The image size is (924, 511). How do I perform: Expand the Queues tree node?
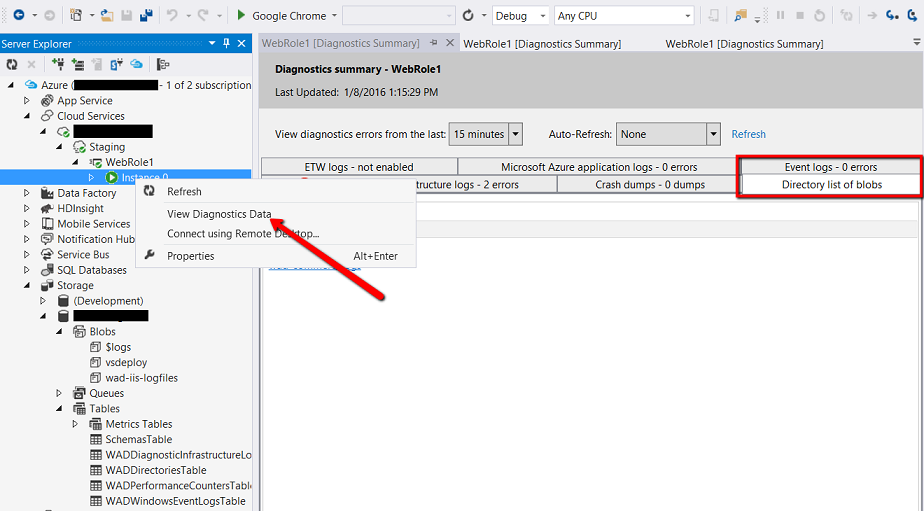tap(59, 393)
